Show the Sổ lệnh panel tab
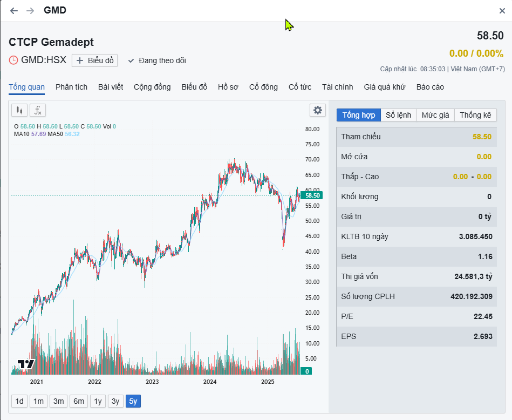Screen dimensions: 512x420 pyautogui.click(x=398, y=115)
